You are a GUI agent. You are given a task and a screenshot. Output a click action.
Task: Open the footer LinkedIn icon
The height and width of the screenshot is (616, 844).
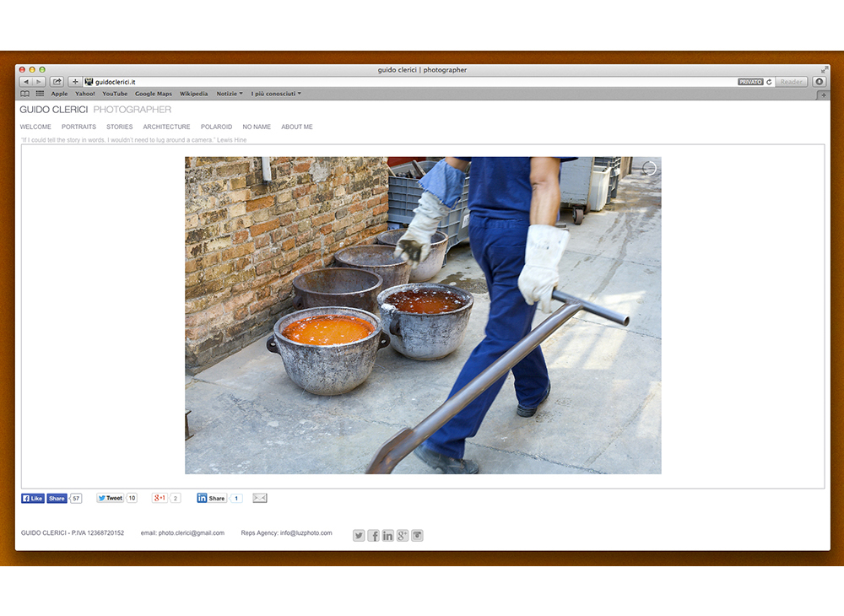388,535
